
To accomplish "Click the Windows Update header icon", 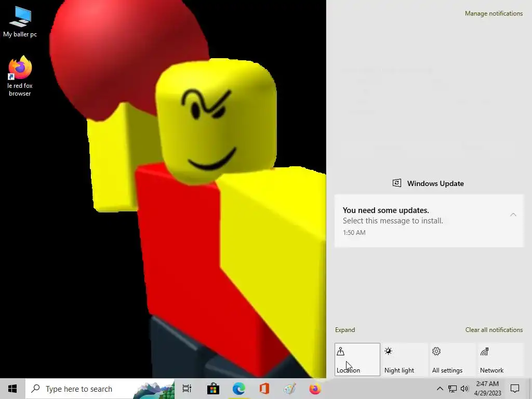I will [396, 183].
